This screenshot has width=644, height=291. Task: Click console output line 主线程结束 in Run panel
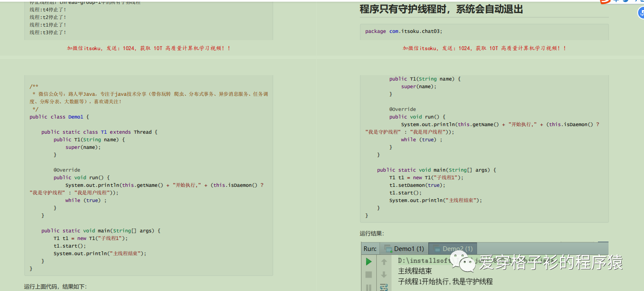[415, 271]
